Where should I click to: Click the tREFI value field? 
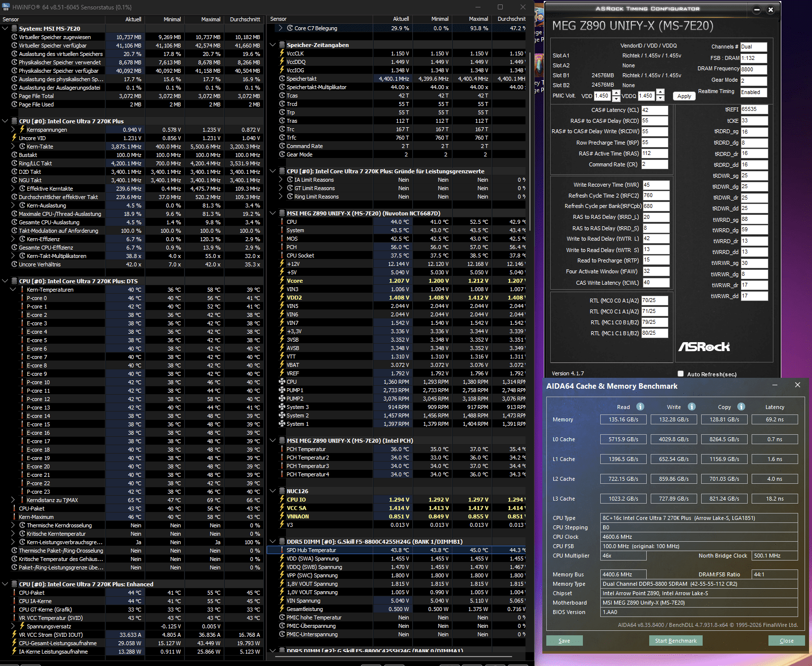pyautogui.click(x=754, y=109)
